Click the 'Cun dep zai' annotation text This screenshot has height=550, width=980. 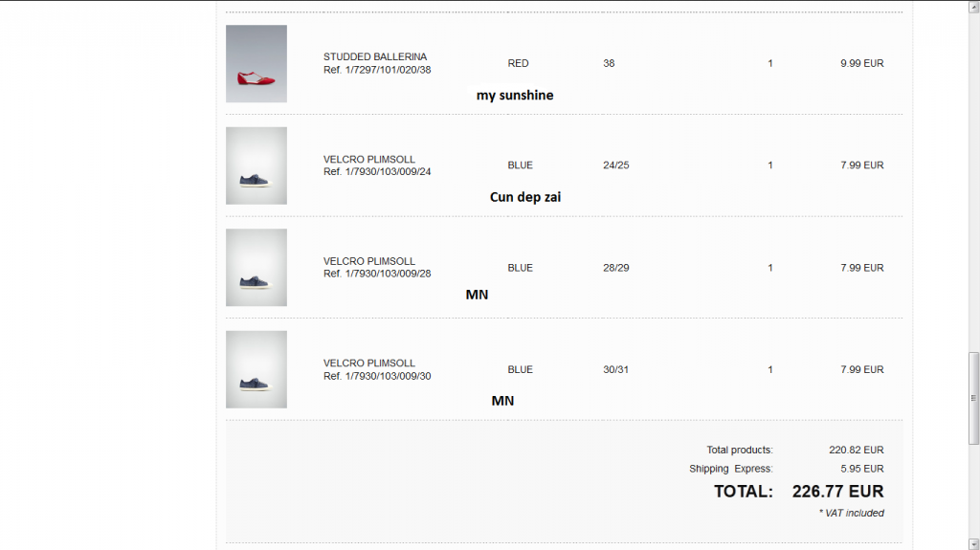(x=525, y=197)
